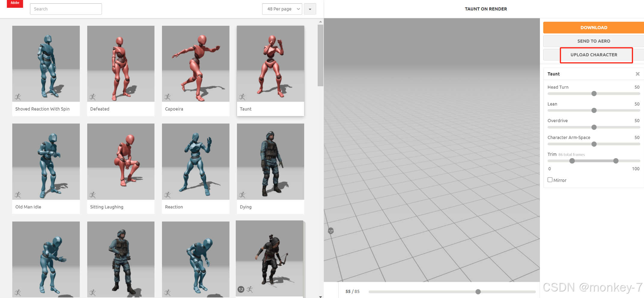Click animation icon on Taunt thumbnail

[x=242, y=97]
